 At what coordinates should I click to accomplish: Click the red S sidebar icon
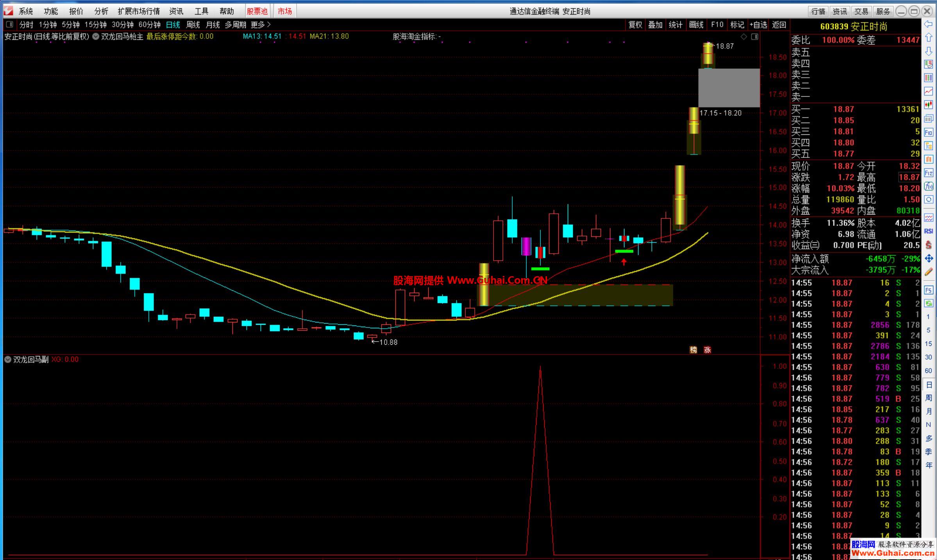(x=928, y=245)
